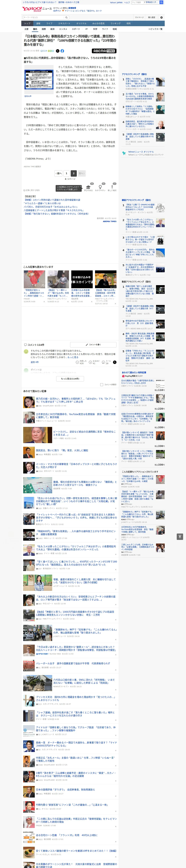The width and height of the screenshot is (186, 868).
Task: Open related link about 田中容疑者の姿
Action: tap(52, 200)
